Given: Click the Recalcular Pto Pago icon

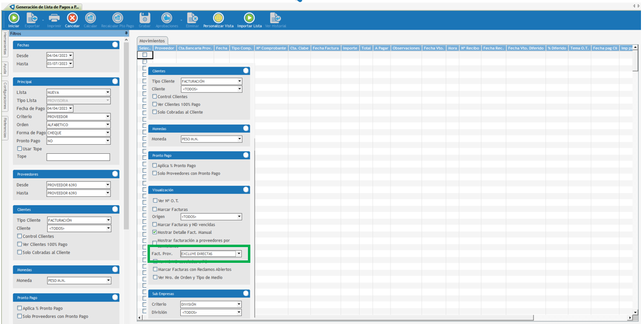Looking at the screenshot, I should point(117,18).
